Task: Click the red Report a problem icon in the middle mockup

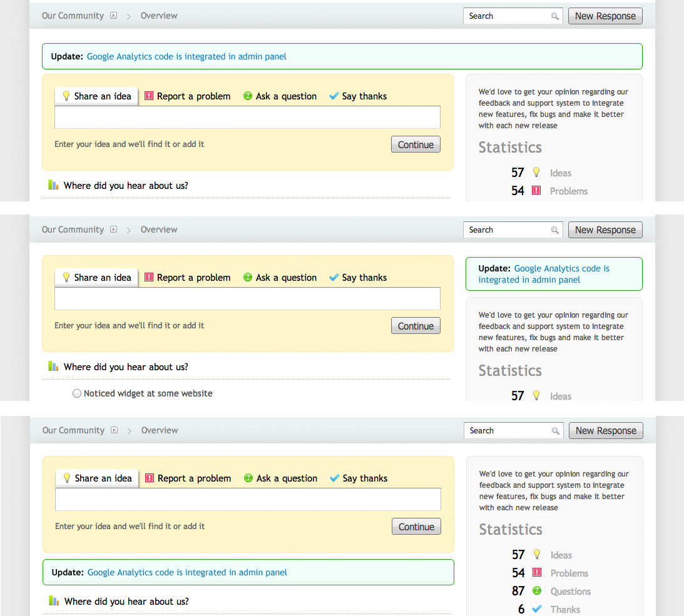Action: pyautogui.click(x=149, y=278)
